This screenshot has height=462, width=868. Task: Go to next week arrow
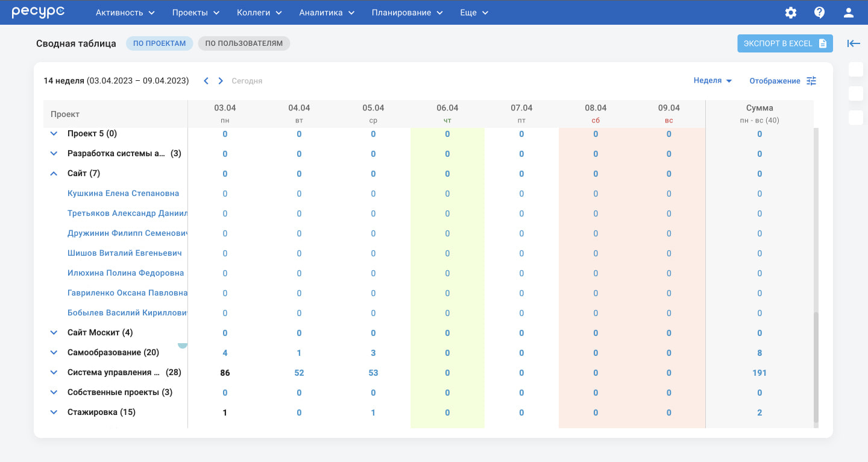[x=221, y=81]
